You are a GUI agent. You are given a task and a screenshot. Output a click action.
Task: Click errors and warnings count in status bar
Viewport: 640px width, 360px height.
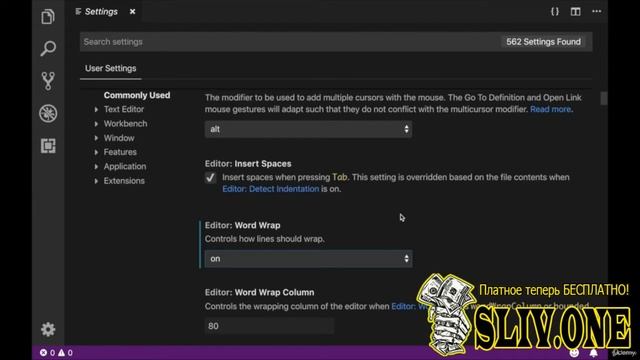56,353
